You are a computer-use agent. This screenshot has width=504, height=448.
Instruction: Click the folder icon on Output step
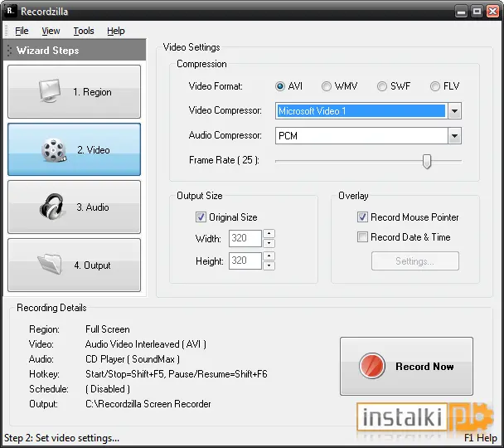(x=50, y=264)
